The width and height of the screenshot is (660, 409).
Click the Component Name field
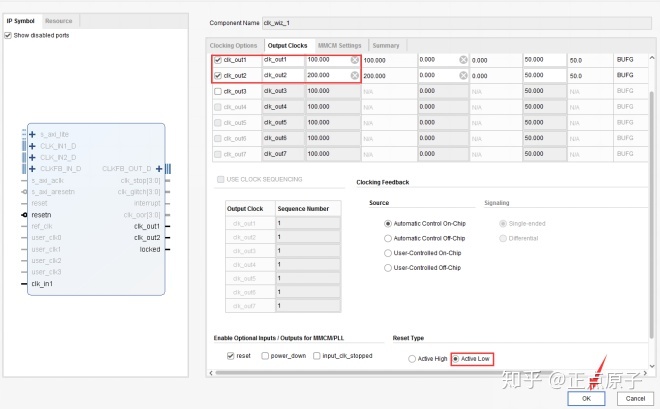(457, 23)
